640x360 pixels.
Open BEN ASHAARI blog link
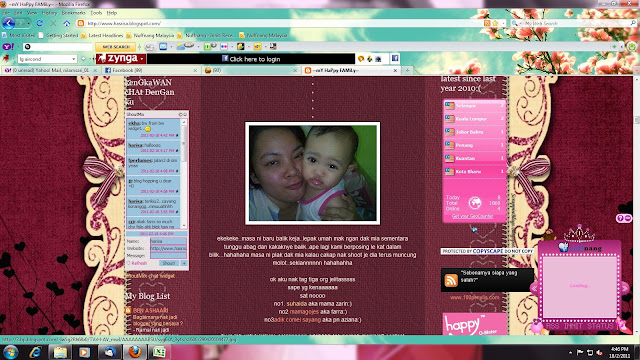point(150,311)
